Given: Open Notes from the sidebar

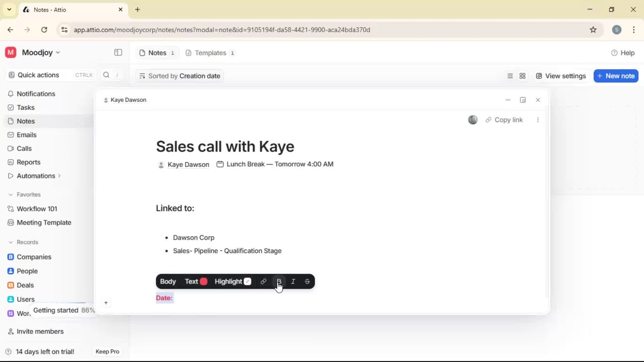Looking at the screenshot, I should 25,121.
